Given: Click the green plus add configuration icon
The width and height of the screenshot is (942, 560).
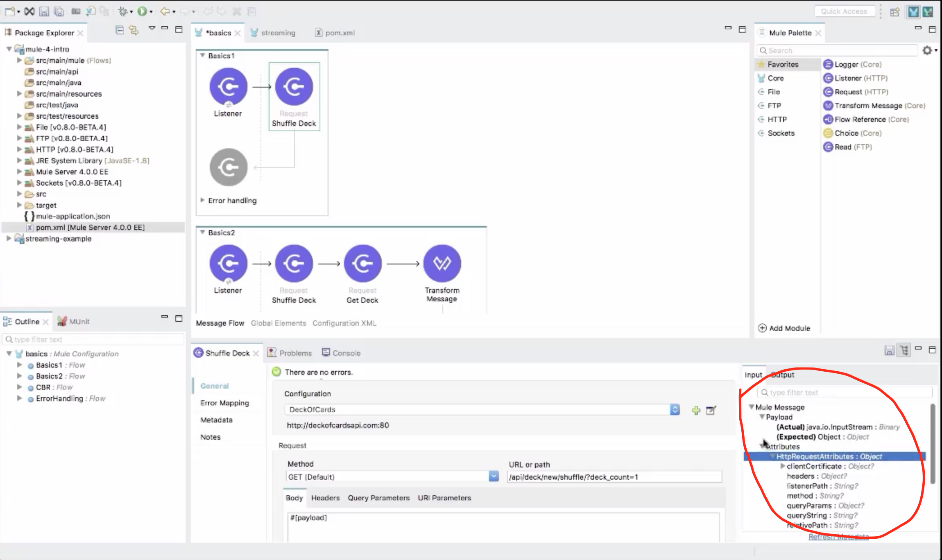Looking at the screenshot, I should (696, 410).
